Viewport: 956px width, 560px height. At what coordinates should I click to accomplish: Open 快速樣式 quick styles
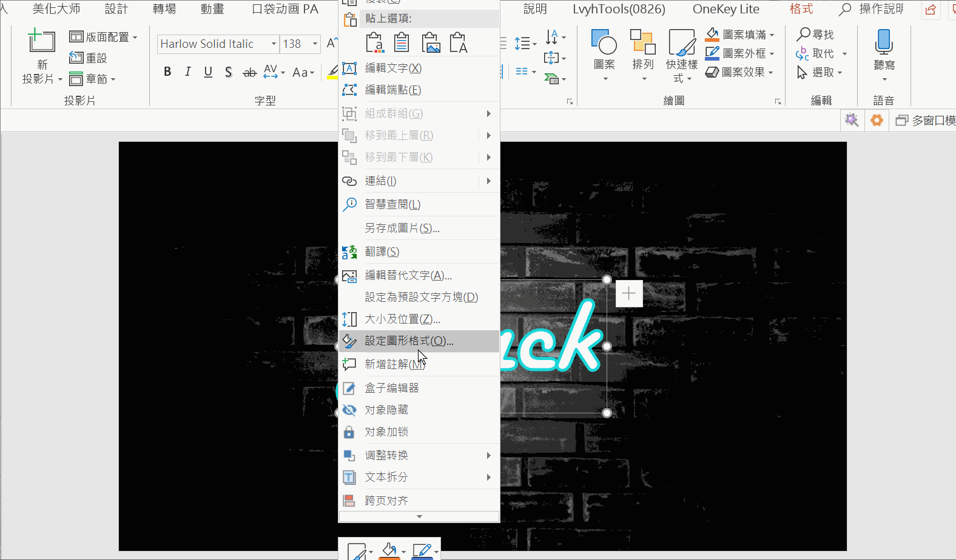pos(682,56)
